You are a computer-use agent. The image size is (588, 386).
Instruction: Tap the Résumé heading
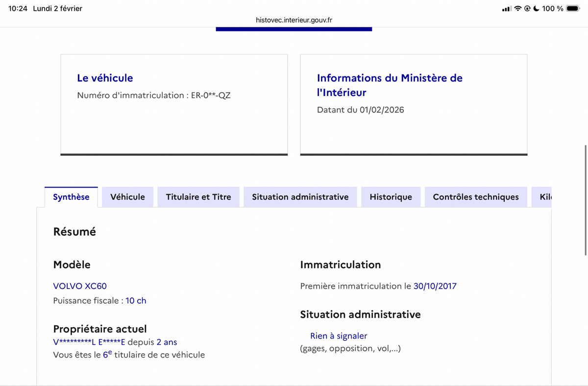[74, 232]
